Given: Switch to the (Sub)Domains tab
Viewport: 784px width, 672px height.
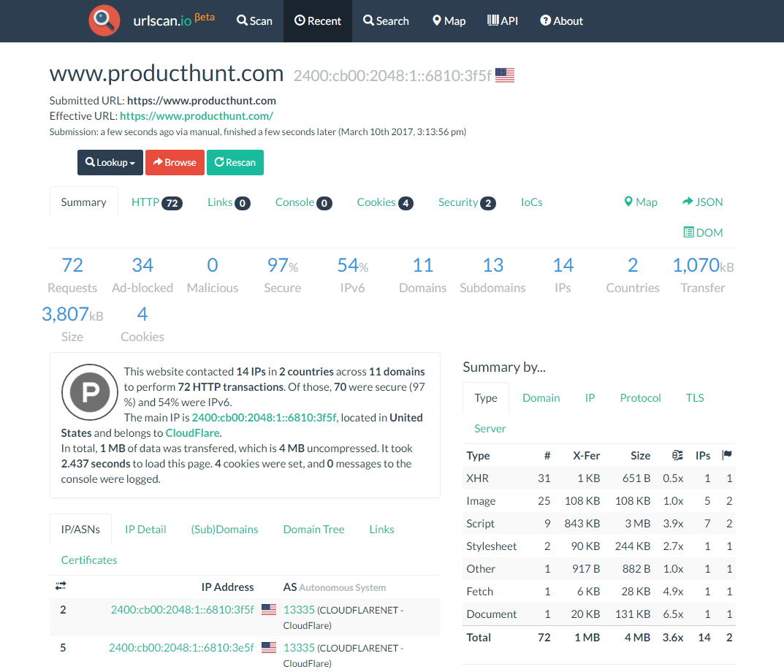Looking at the screenshot, I should pos(224,529).
